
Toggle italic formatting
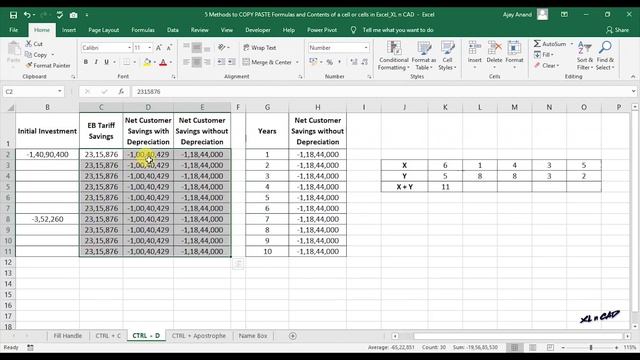96,62
